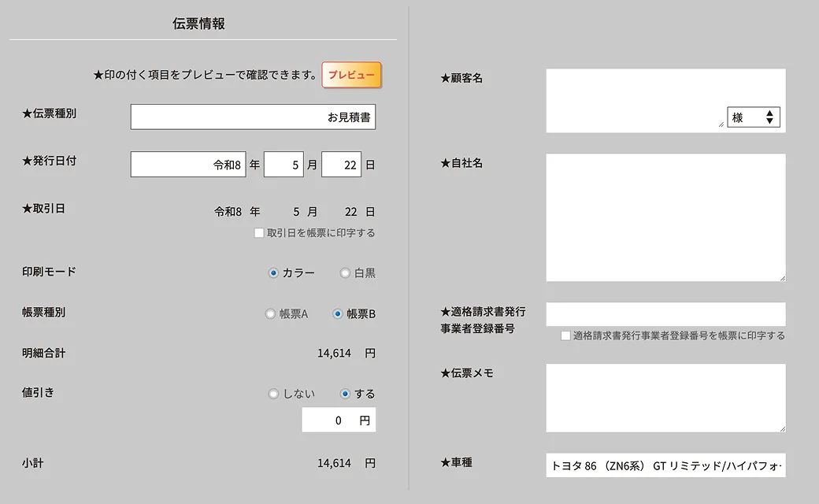819x504 pixels.
Task: Choose 帳票A radio option
Action: pyautogui.click(x=270, y=314)
